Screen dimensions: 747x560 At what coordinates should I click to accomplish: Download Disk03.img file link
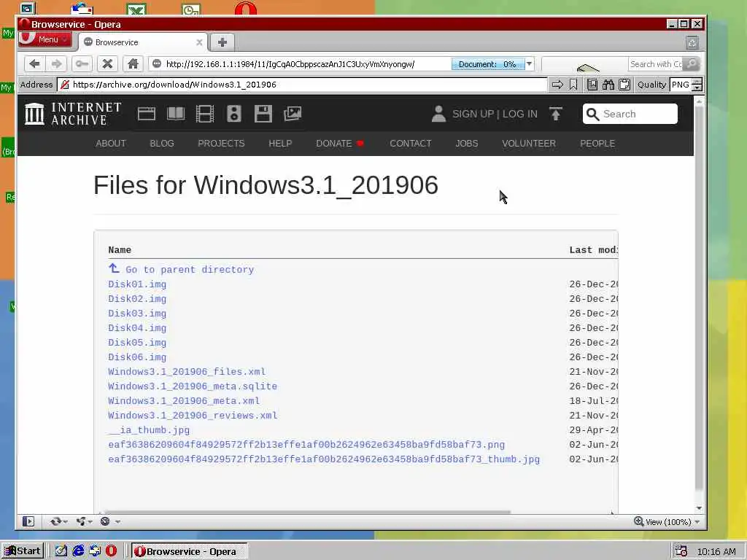[137, 314]
